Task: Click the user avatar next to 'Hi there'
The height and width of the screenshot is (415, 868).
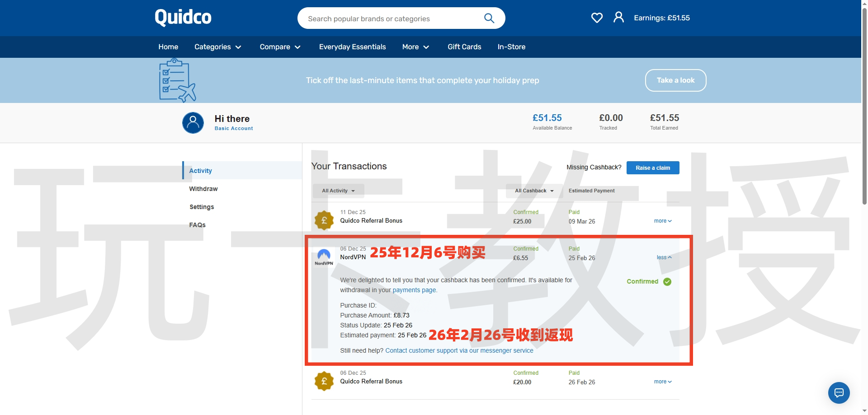Action: point(193,122)
